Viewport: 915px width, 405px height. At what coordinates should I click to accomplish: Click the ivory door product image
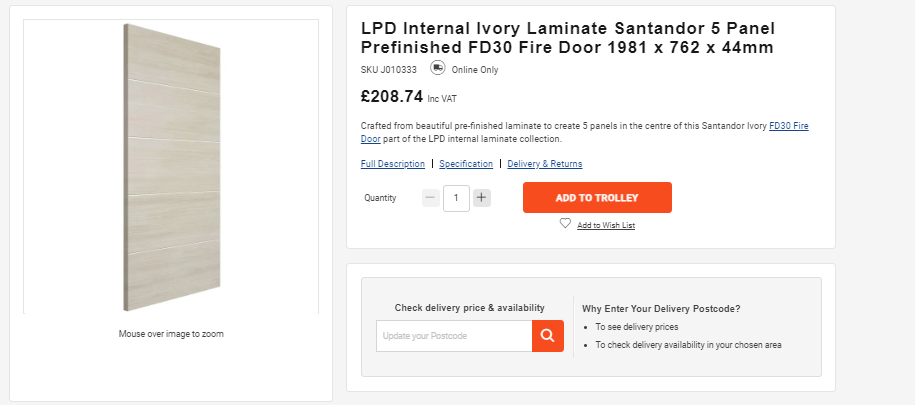point(172,167)
